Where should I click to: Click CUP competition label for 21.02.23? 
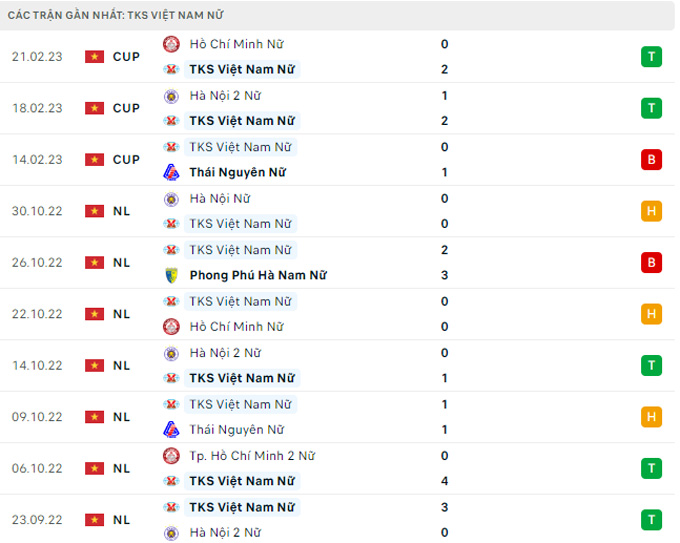(x=126, y=57)
